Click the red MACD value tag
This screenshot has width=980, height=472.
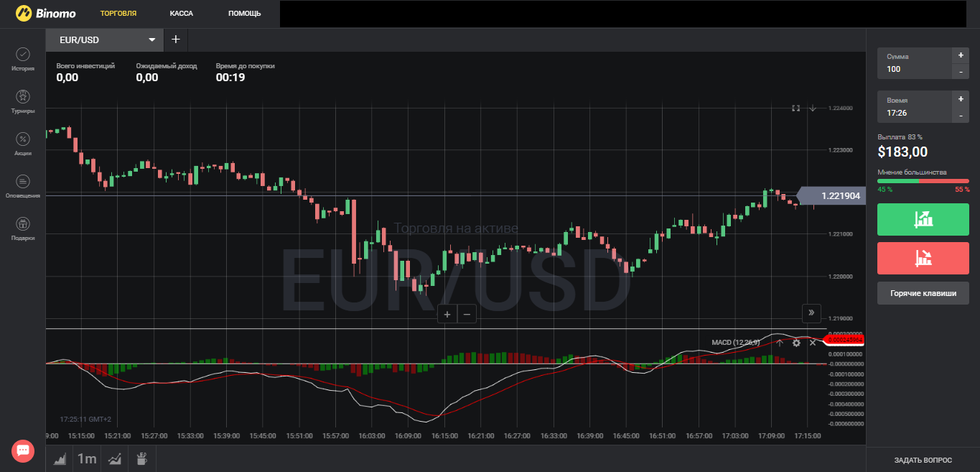pos(846,339)
